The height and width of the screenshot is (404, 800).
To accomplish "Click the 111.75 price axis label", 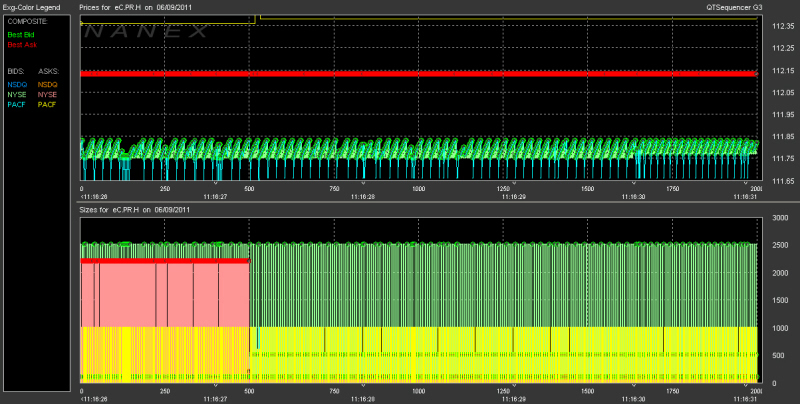I will [783, 159].
